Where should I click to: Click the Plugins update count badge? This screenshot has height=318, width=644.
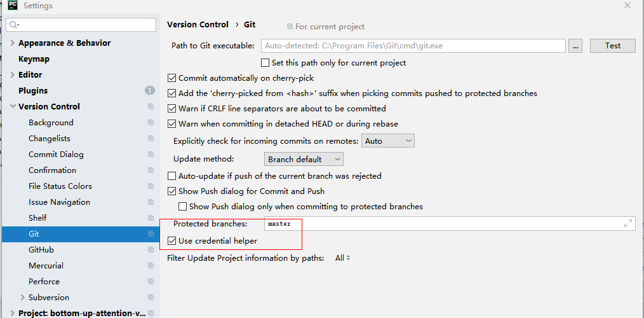pos(149,91)
